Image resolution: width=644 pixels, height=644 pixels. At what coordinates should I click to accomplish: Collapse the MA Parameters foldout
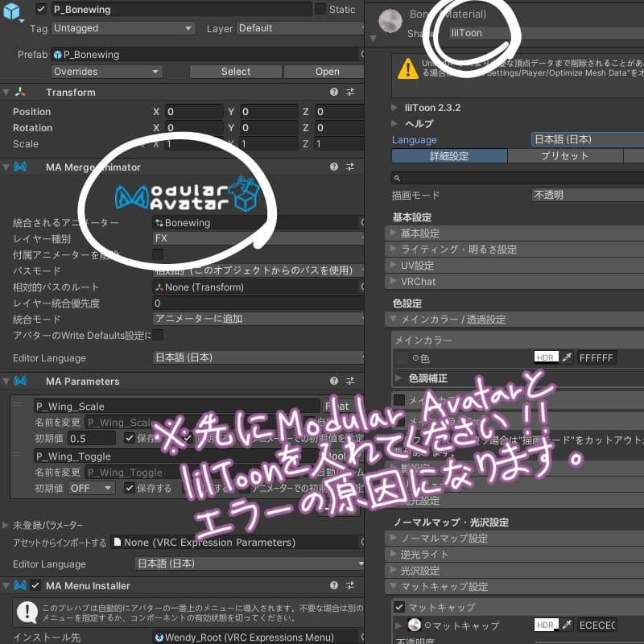[6, 382]
